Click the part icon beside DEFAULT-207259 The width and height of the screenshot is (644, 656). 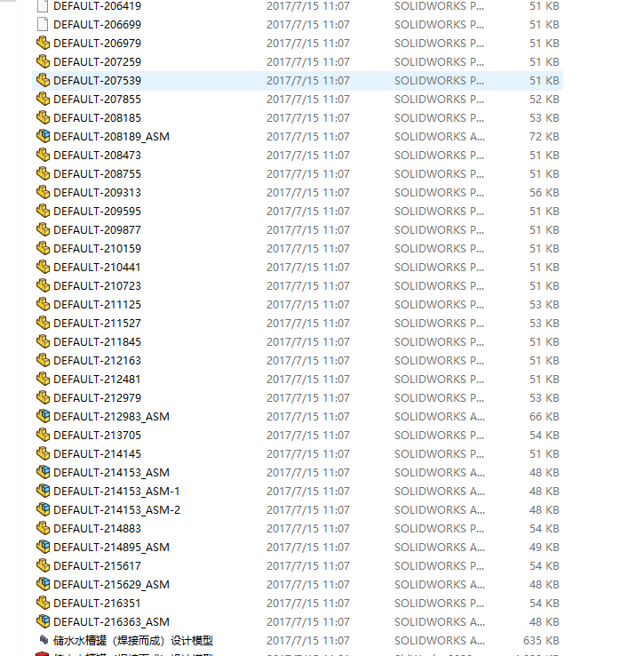pos(43,62)
